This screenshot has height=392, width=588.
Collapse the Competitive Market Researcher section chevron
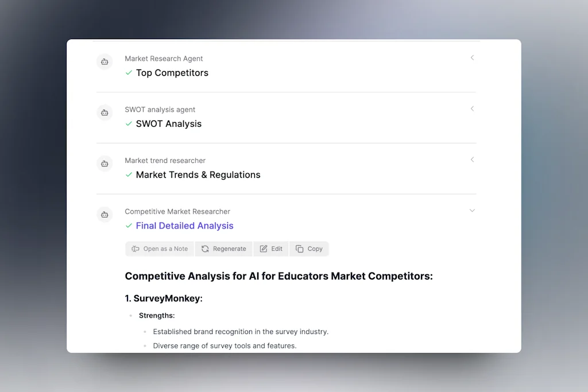[472, 211]
